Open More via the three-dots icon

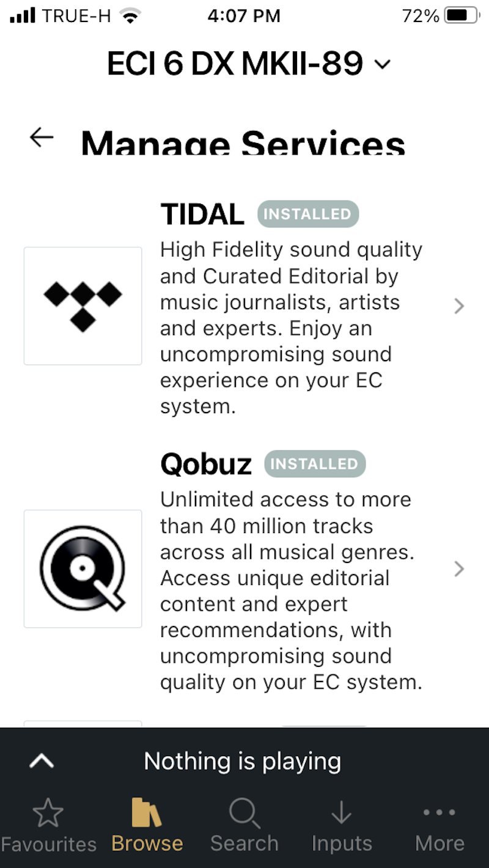pyautogui.click(x=439, y=812)
